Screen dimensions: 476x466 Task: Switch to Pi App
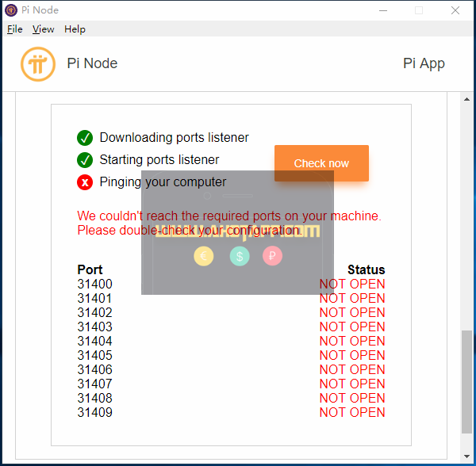(424, 64)
